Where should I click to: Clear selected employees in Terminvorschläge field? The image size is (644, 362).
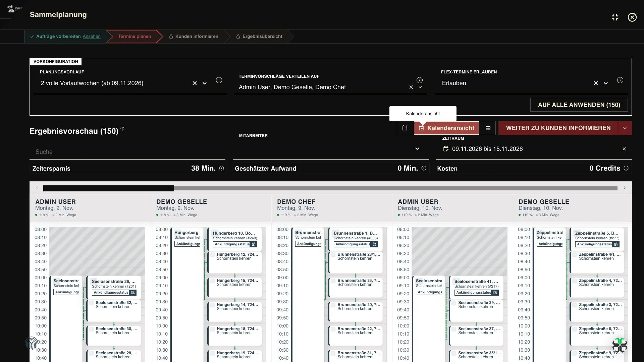pyautogui.click(x=411, y=87)
